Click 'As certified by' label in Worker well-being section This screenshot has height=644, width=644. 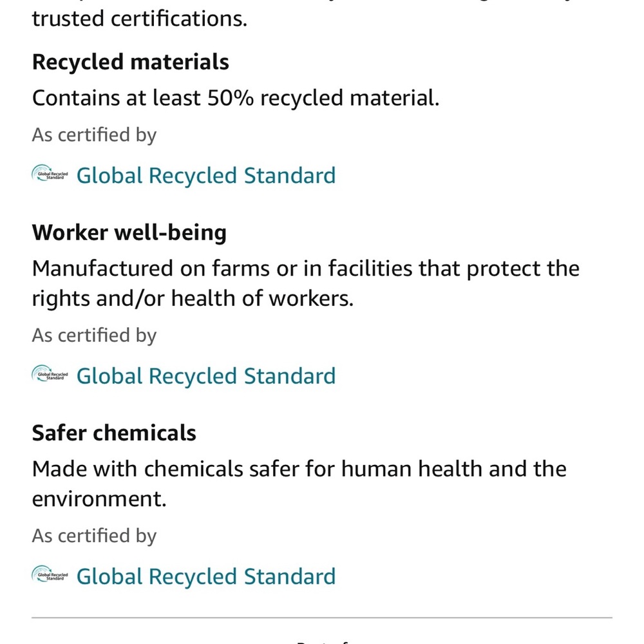(95, 336)
